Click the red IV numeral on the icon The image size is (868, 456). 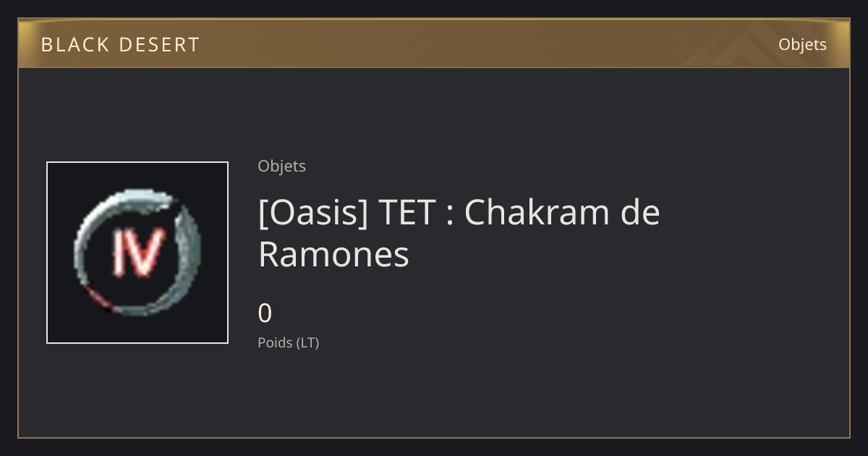coord(137,253)
